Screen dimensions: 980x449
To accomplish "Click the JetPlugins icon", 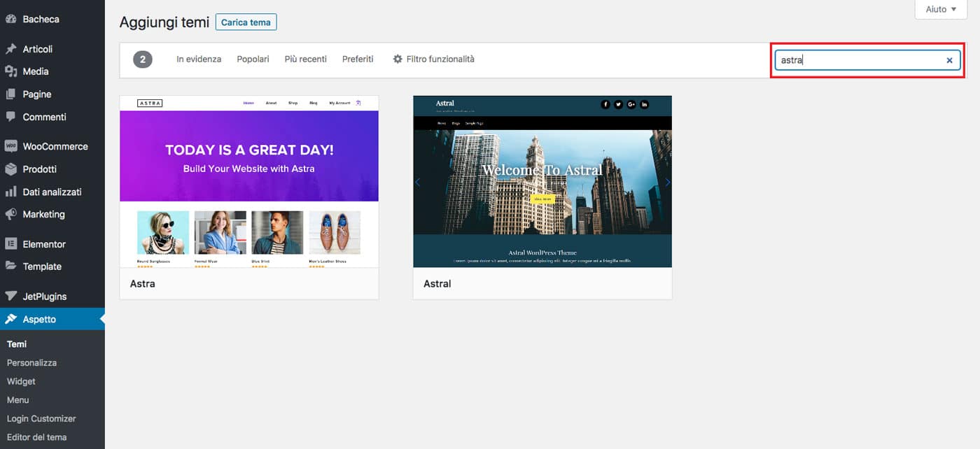I will pos(10,297).
